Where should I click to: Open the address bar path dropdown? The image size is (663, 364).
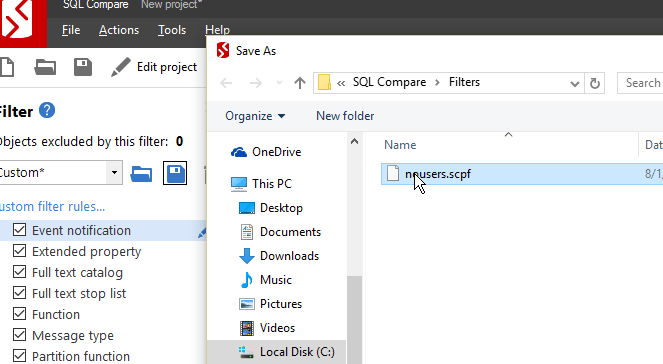(x=574, y=83)
